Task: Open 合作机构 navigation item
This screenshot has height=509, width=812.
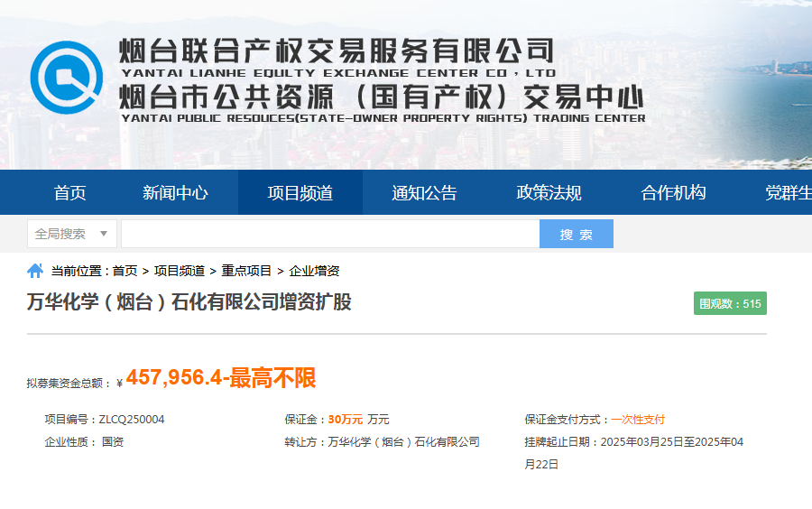Action: pos(673,192)
